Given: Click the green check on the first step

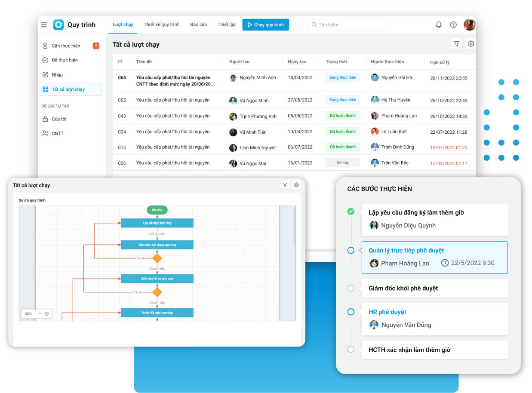Looking at the screenshot, I should [x=351, y=211].
